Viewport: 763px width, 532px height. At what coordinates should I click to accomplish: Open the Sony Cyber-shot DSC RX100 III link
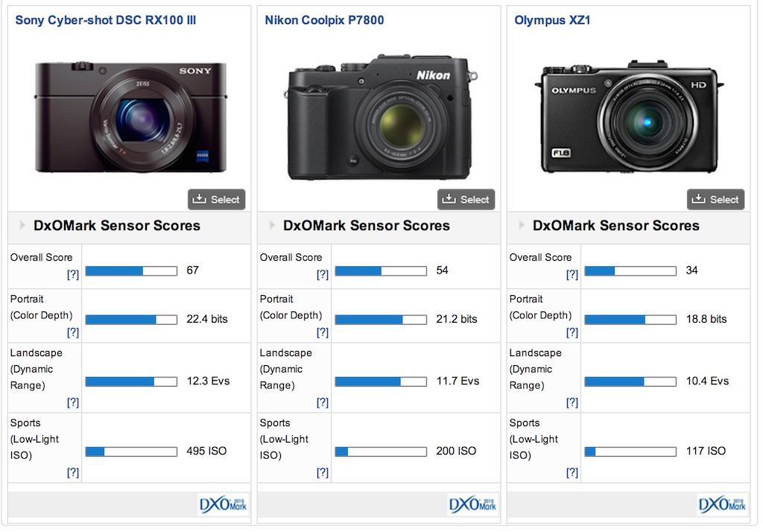[x=106, y=20]
